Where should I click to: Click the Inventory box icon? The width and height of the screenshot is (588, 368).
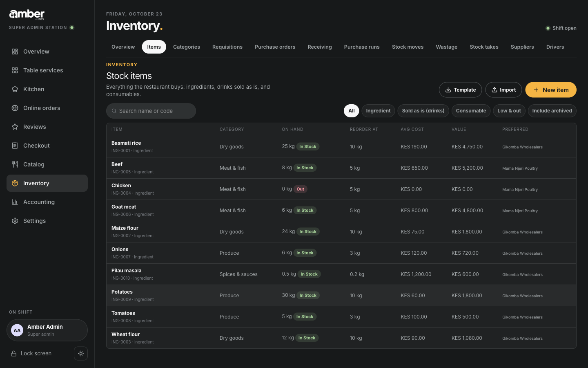coord(15,183)
